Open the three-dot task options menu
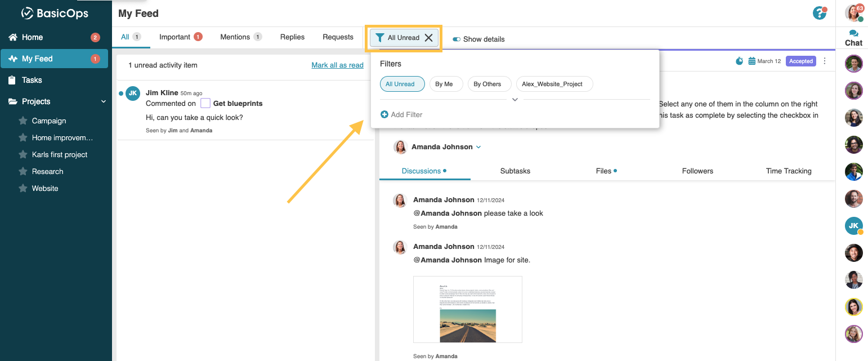 click(x=825, y=61)
